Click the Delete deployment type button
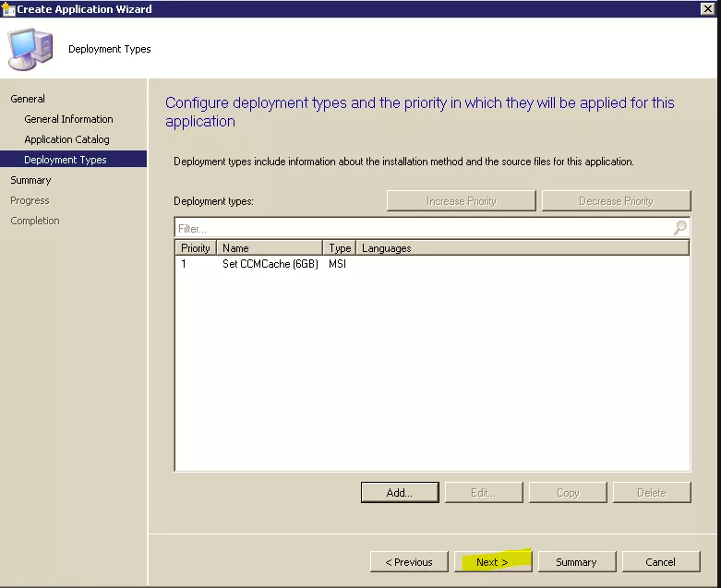721x588 pixels. pyautogui.click(x=652, y=492)
